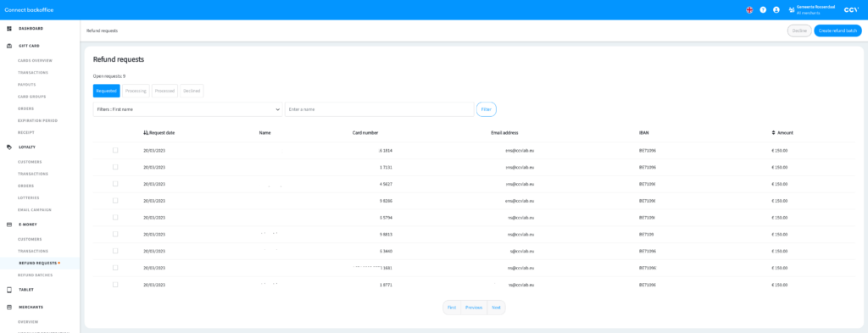Open the Filters: First name dropdown

click(187, 109)
